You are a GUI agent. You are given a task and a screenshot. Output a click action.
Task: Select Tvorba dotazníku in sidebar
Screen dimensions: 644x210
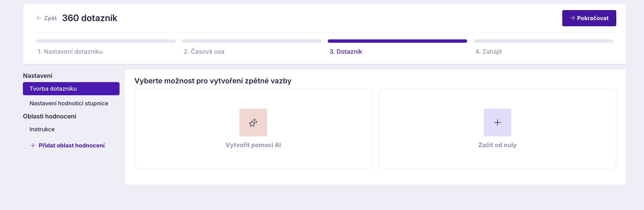71,89
